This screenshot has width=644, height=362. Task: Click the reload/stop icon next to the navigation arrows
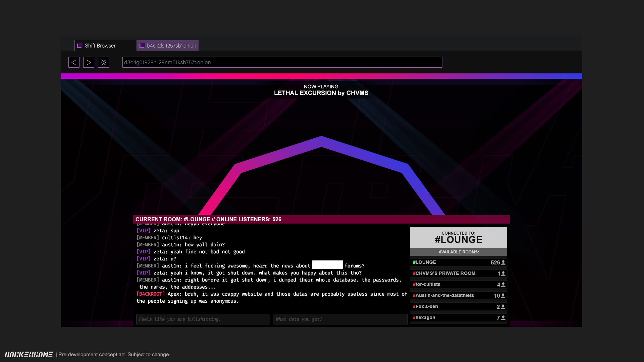tap(103, 62)
